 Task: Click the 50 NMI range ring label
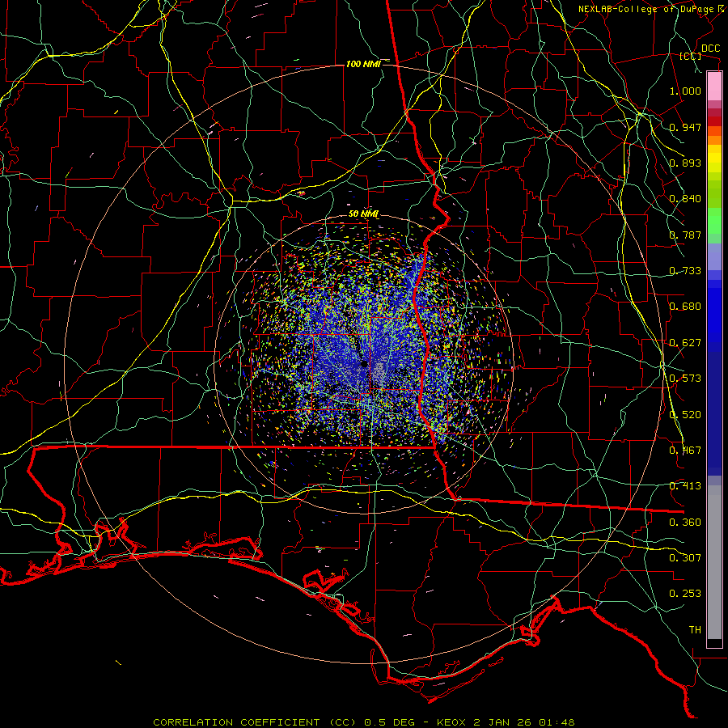click(363, 214)
